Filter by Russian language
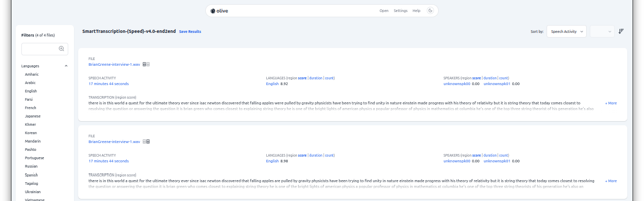This screenshot has height=201, width=644. coord(31,166)
